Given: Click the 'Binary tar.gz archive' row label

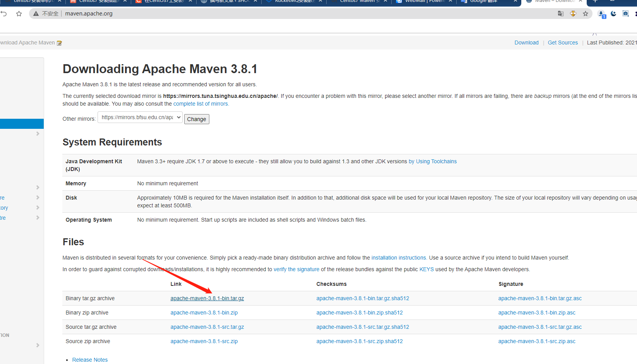Looking at the screenshot, I should pyautogui.click(x=90, y=298).
